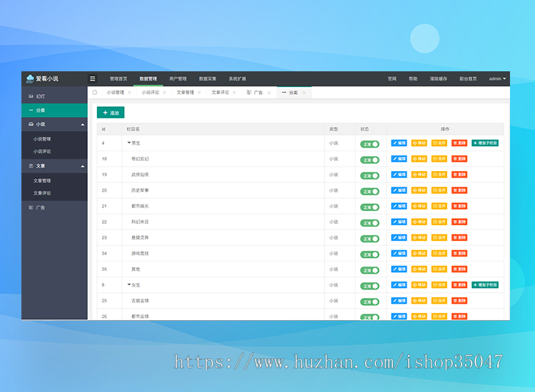Delete the 游戏竞技 category
This screenshot has height=392, width=535.
[x=459, y=253]
